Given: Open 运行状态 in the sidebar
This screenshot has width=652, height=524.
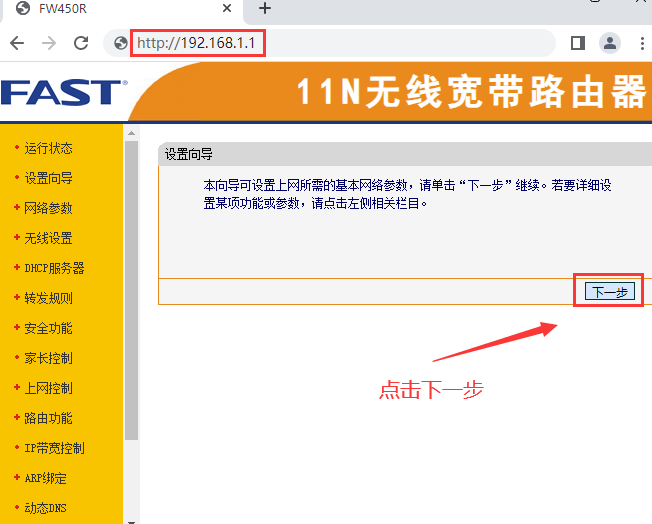Looking at the screenshot, I should point(48,148).
